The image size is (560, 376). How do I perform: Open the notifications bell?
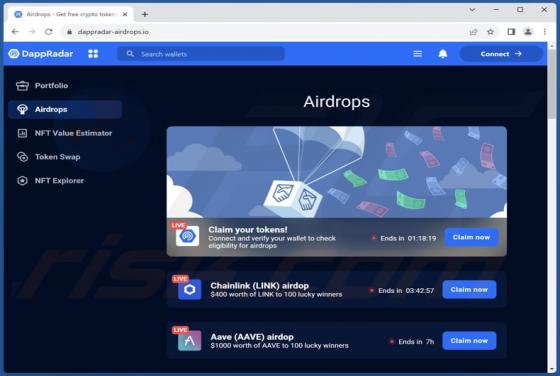pyautogui.click(x=442, y=54)
